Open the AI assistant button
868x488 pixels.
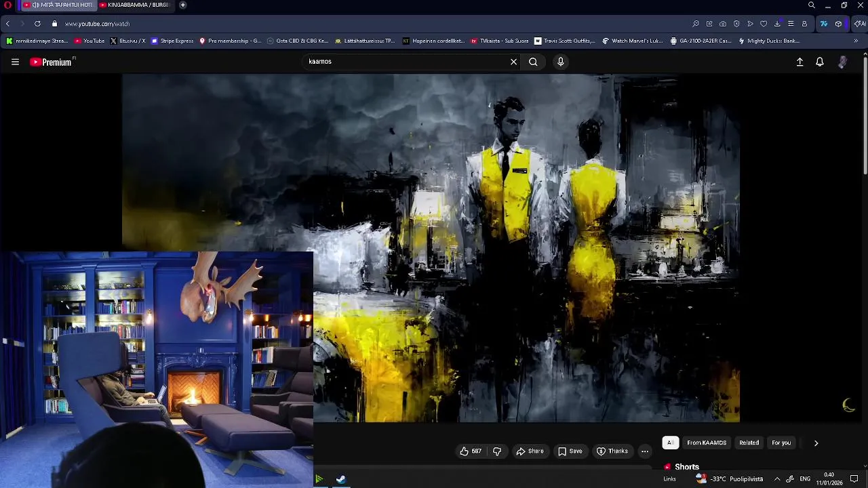[x=859, y=24]
